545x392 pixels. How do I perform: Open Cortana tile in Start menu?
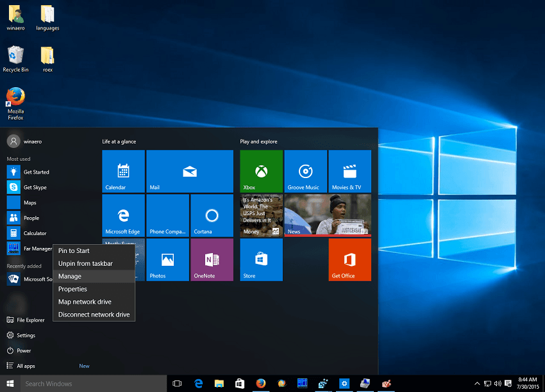coord(212,216)
